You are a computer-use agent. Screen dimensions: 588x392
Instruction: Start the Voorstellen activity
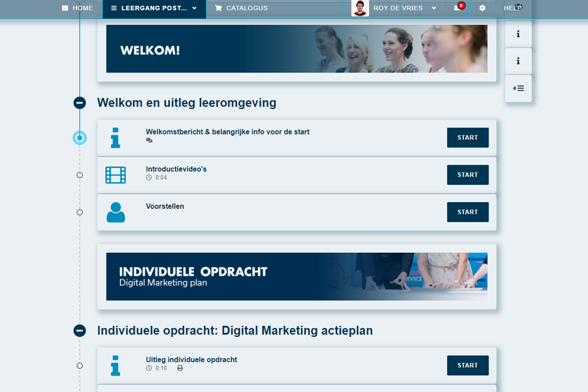[x=468, y=212]
